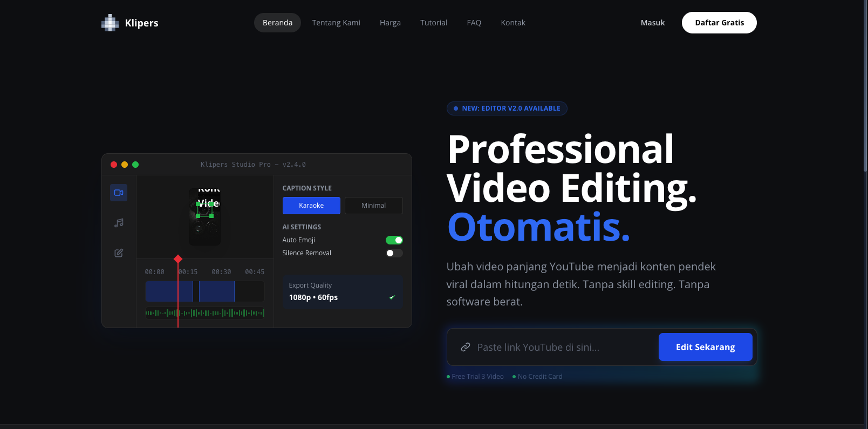Disable the Auto Emoji toggle
This screenshot has height=429, width=868.
pyautogui.click(x=394, y=240)
